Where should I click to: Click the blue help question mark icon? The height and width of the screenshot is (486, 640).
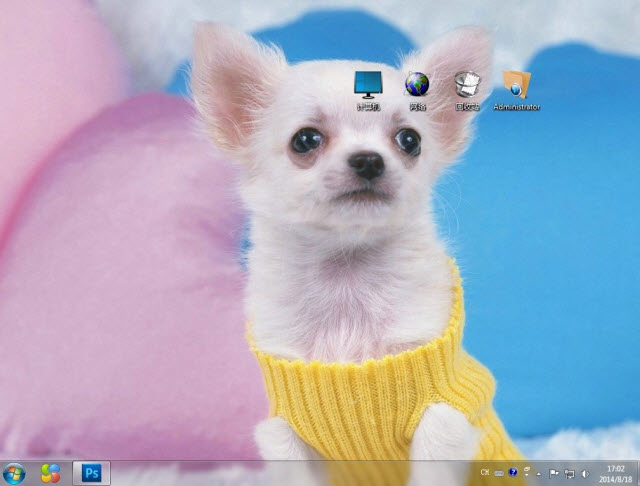point(513,473)
